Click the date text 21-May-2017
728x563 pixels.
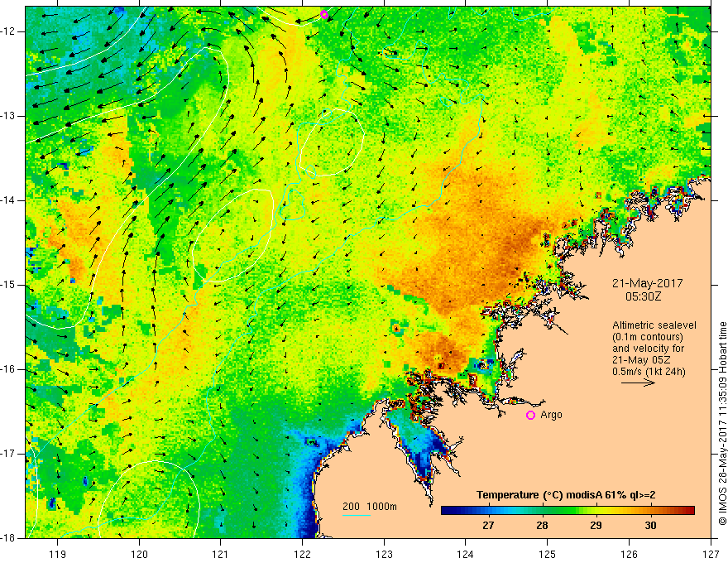647,283
